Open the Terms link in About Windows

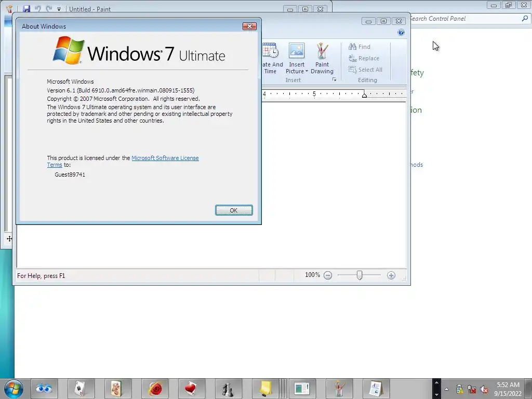tap(54, 165)
